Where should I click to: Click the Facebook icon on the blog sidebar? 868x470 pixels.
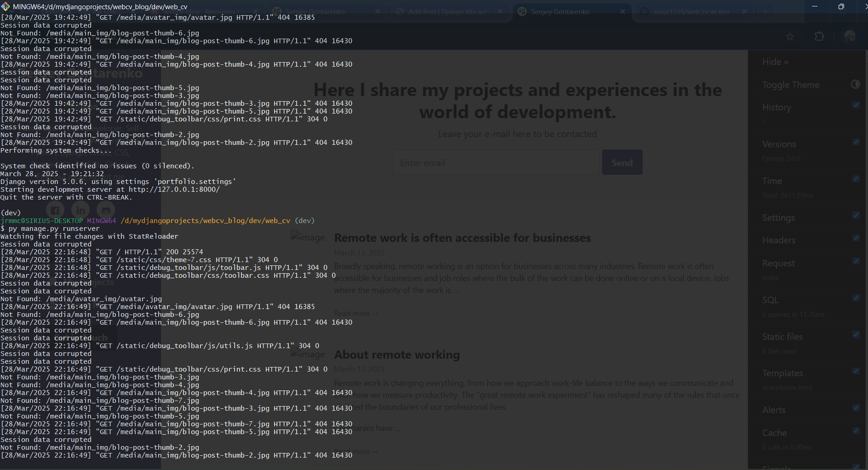pos(55,210)
